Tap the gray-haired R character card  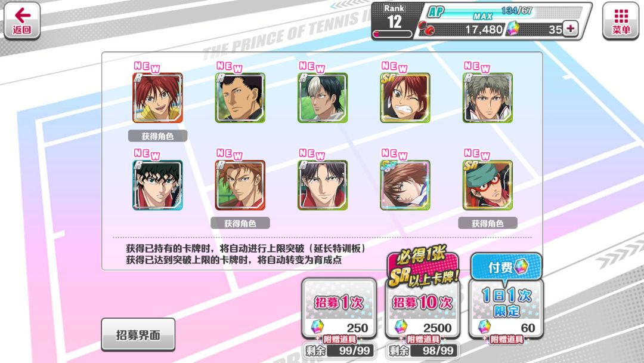[488, 98]
